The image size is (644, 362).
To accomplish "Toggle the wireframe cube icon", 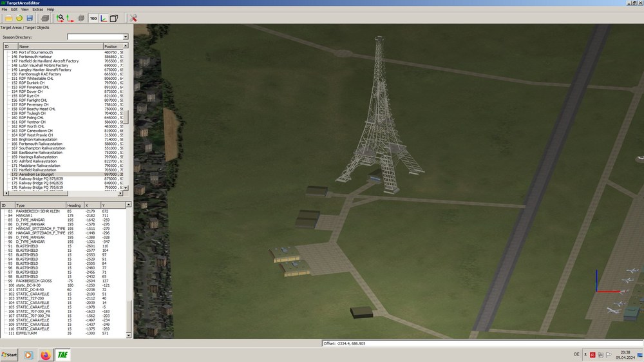I will pos(114,18).
